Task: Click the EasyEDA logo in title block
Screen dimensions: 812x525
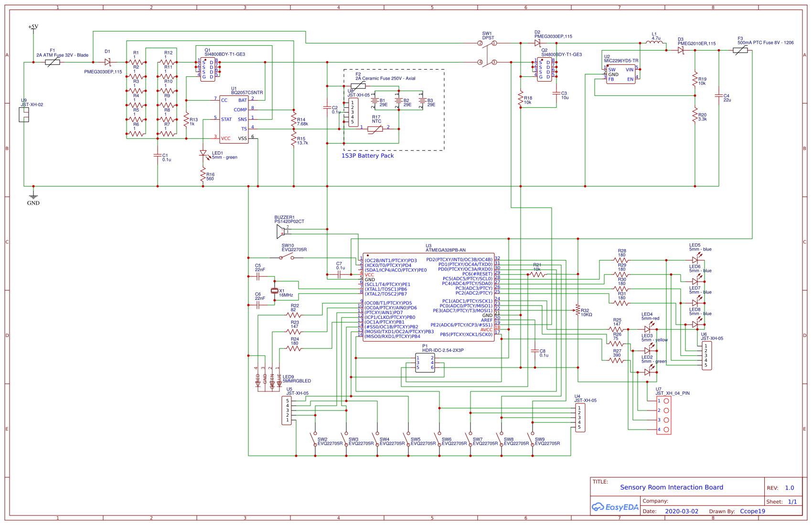Action: (615, 507)
